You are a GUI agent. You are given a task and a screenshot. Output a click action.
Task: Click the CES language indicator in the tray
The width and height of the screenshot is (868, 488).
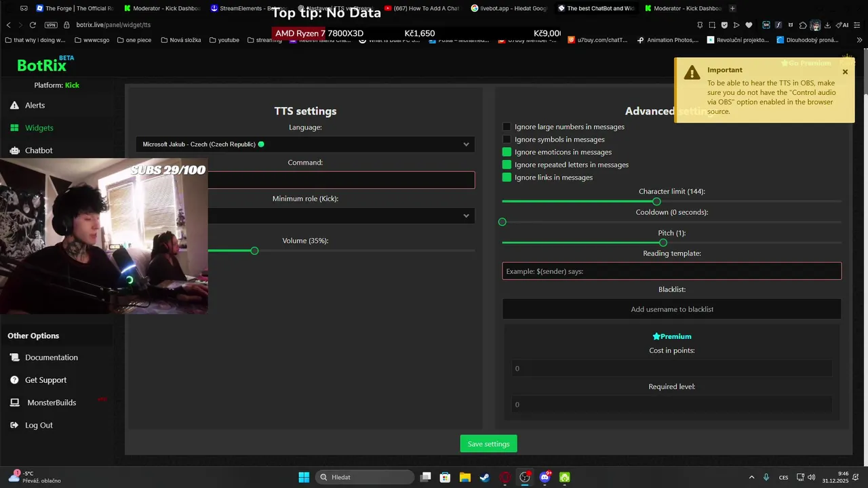(784, 477)
